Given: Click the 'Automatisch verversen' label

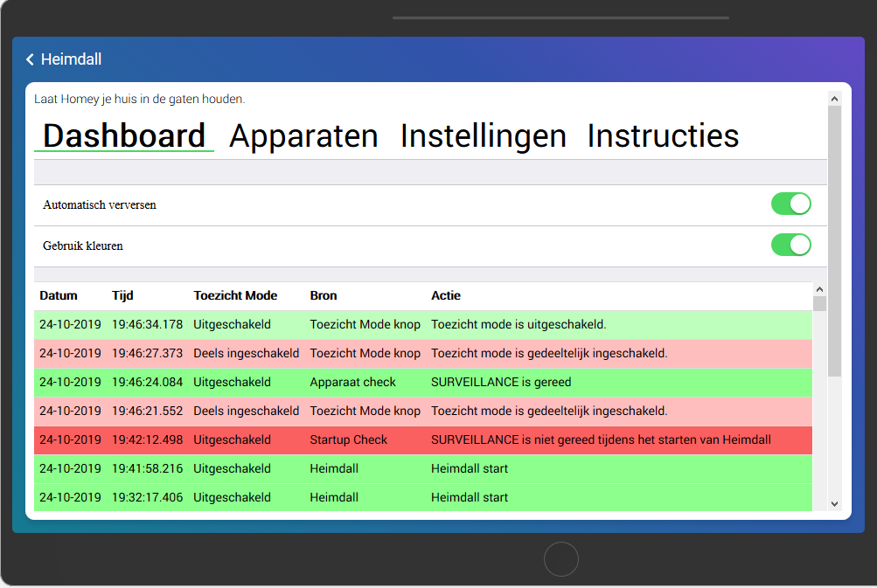Looking at the screenshot, I should 100,204.
